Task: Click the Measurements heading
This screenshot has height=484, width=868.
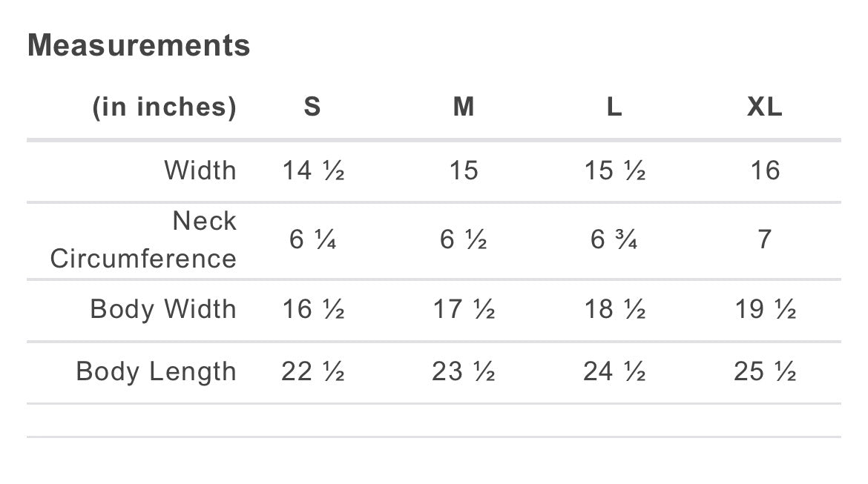Action: (139, 46)
